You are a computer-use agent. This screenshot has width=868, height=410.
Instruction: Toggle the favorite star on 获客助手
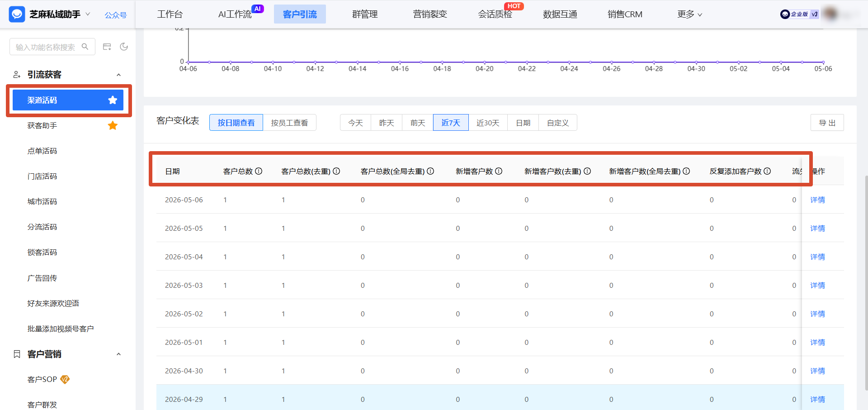[113, 125]
